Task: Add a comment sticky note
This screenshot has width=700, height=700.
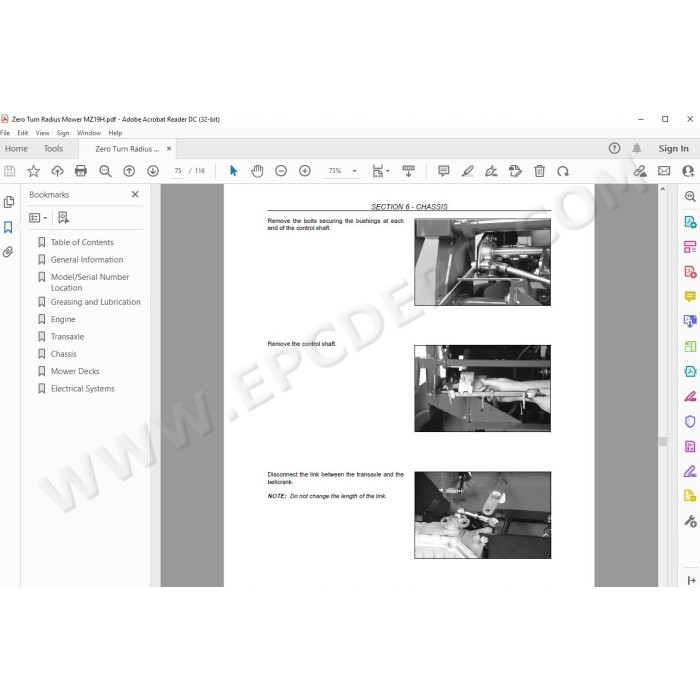Action: tap(443, 171)
